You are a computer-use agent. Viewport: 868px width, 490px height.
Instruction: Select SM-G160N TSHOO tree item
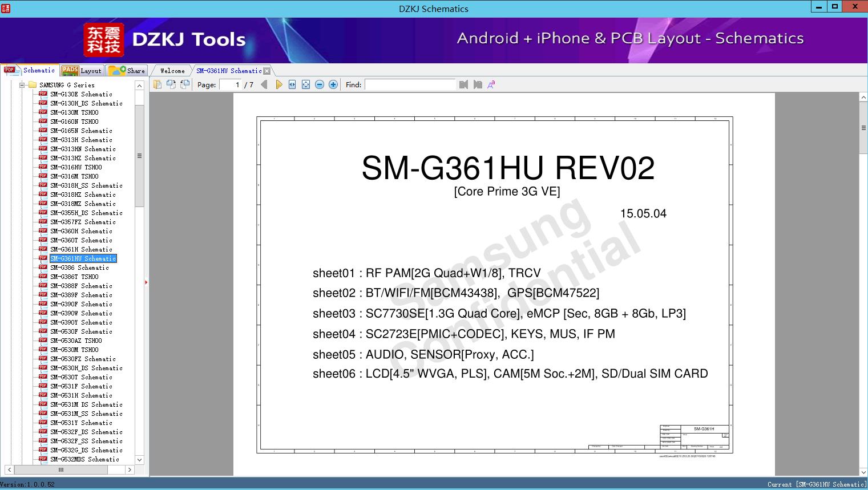coord(74,122)
